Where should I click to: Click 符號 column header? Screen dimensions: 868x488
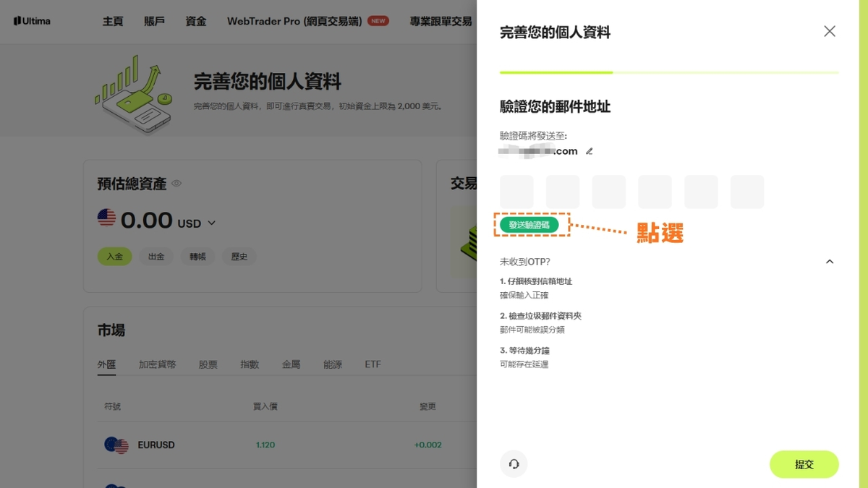(113, 407)
